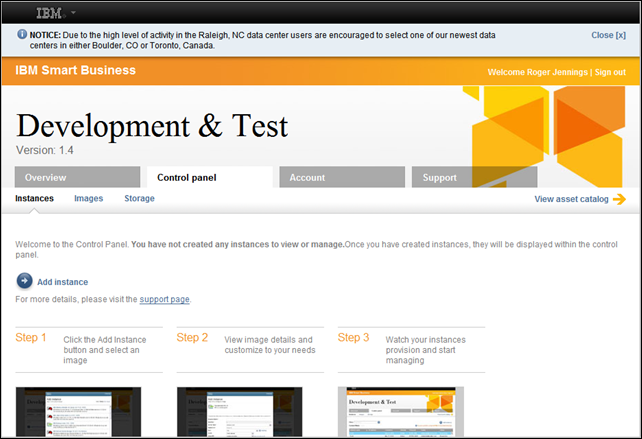Open the dropdown arrow beside IBM logo
The width and height of the screenshot is (642, 439).
[73, 13]
